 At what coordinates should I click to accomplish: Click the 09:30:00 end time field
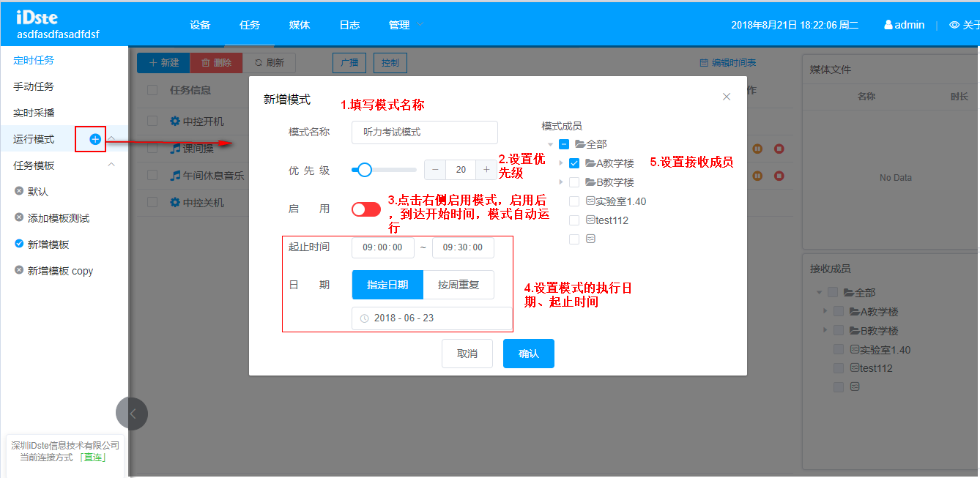pos(463,247)
